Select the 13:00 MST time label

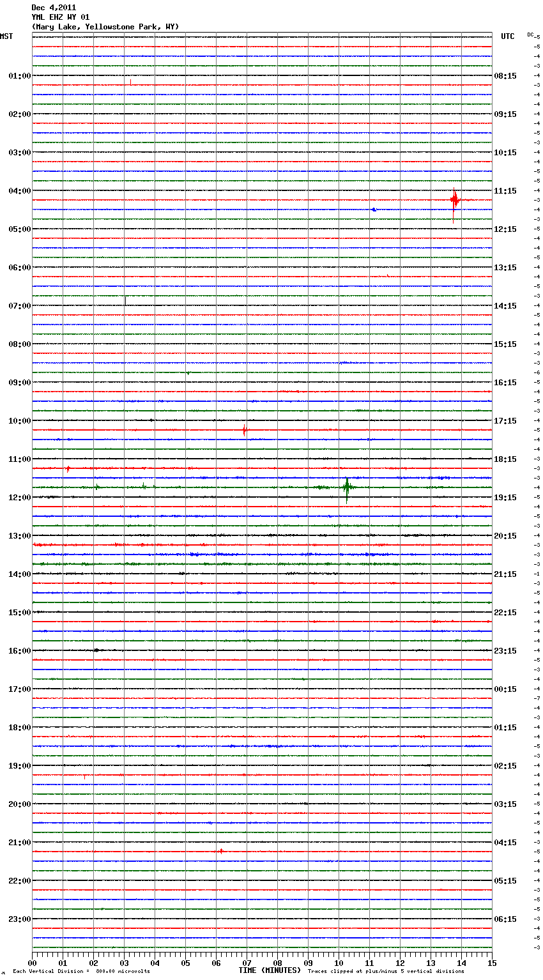pyautogui.click(x=20, y=536)
